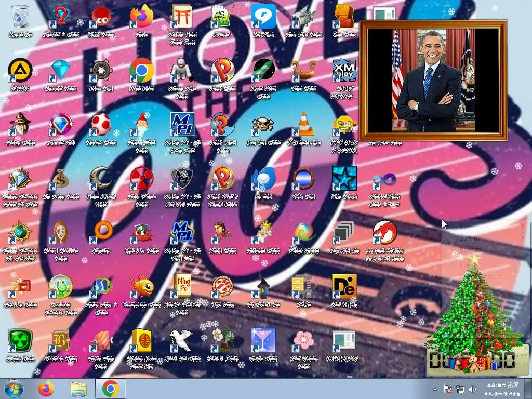Open Rocket Mania Deluxe icon
Viewport: 532px width, 399px height.
(x=263, y=71)
